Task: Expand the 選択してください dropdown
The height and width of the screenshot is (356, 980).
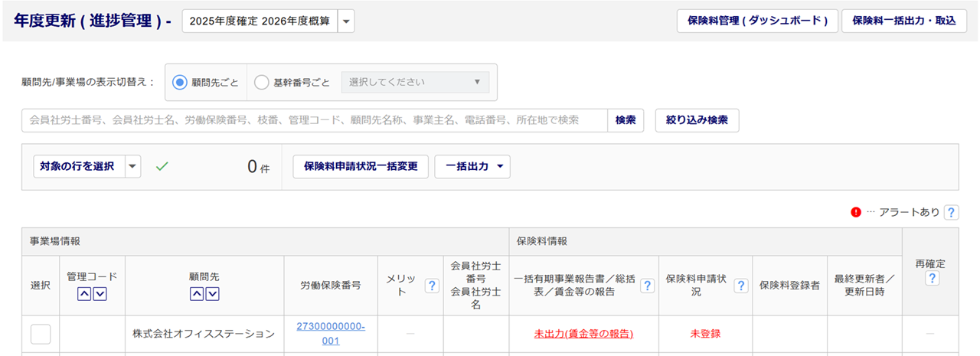Action: [415, 83]
